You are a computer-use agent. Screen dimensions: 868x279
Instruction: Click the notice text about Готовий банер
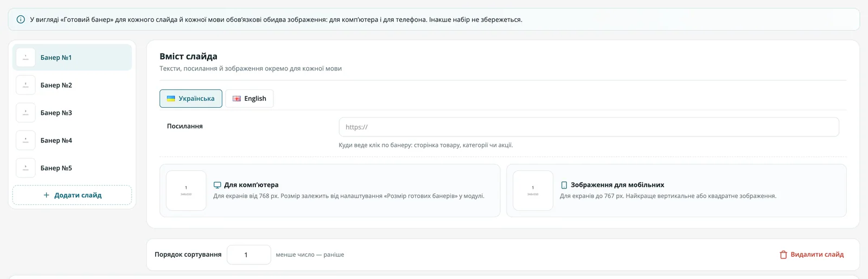[276, 20]
